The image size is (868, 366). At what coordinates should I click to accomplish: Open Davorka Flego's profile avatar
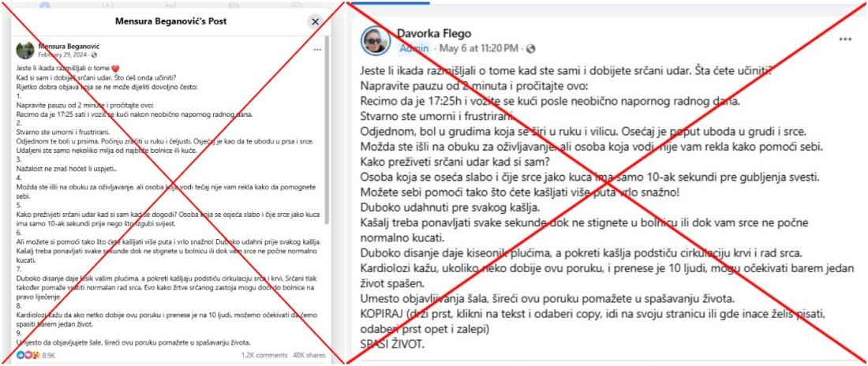point(376,41)
